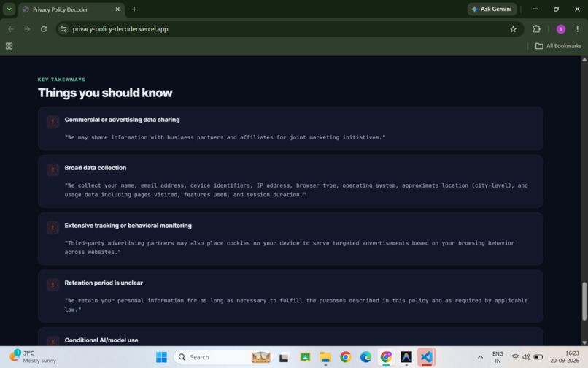Reload the current page
Image resolution: width=588 pixels, height=368 pixels.
click(44, 29)
